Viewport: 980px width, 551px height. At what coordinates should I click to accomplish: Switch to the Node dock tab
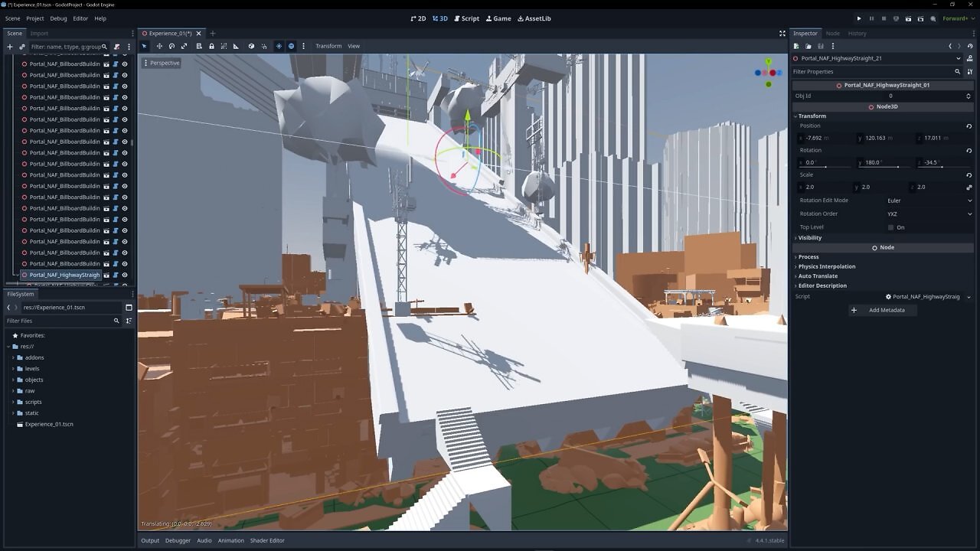coord(832,34)
